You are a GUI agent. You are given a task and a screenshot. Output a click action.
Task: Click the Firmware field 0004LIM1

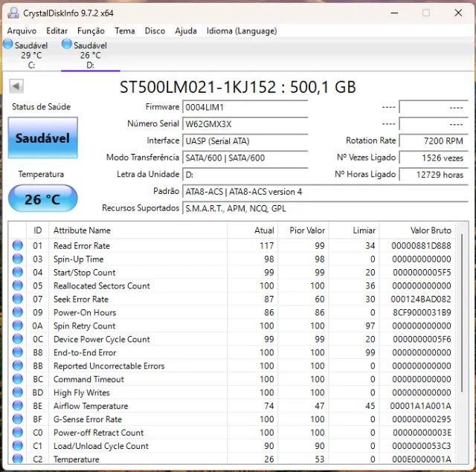click(245, 107)
